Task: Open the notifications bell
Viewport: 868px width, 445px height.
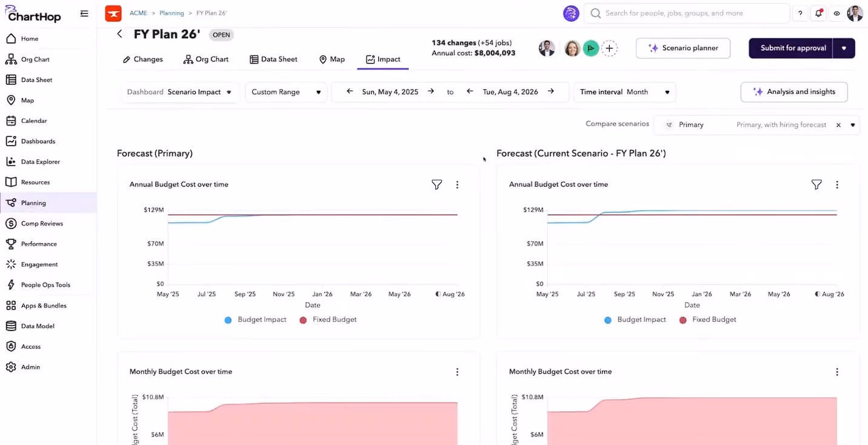Action: (x=819, y=13)
